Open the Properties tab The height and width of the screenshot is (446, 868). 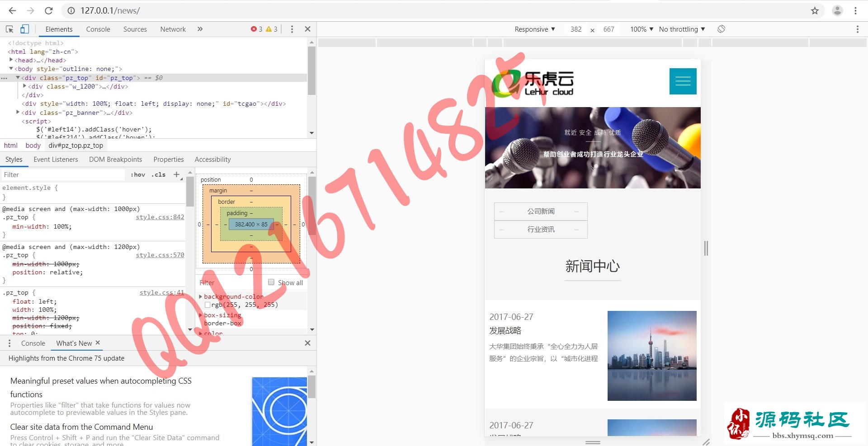(x=169, y=160)
